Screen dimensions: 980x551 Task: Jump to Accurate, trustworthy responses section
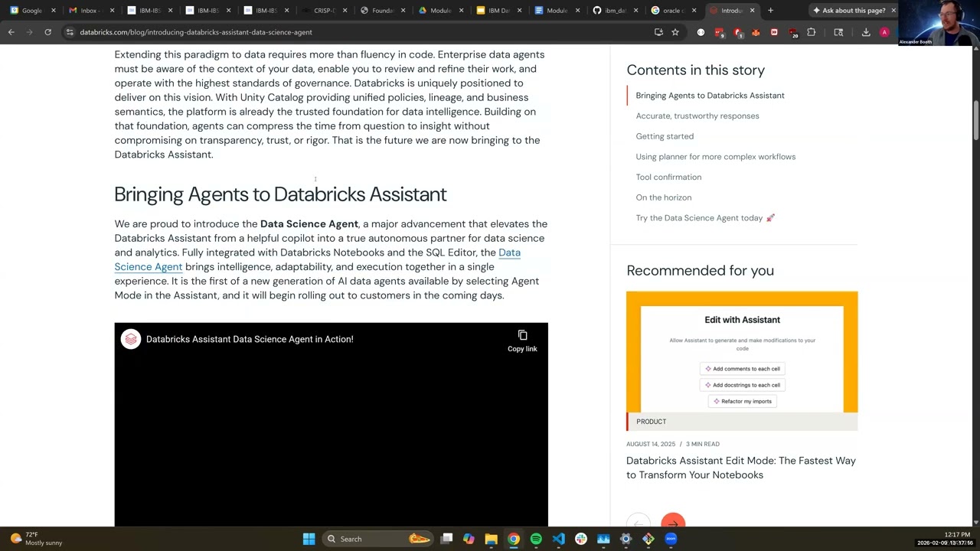tap(697, 116)
